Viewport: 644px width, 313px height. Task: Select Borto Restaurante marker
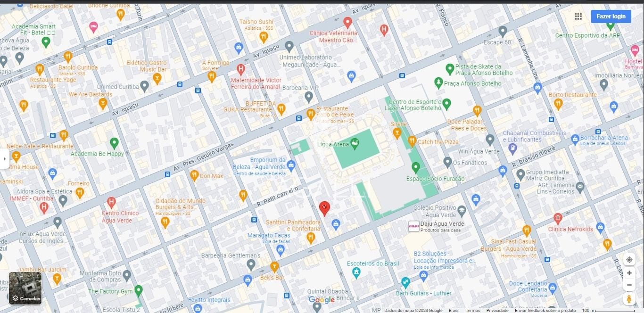tap(559, 104)
